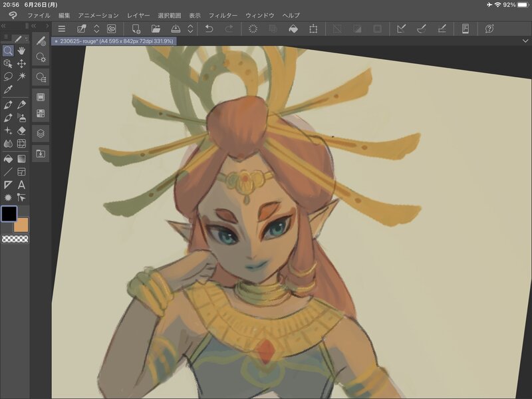Open the ファイル menu
Viewport: 532px width, 399px height.
click(x=39, y=15)
